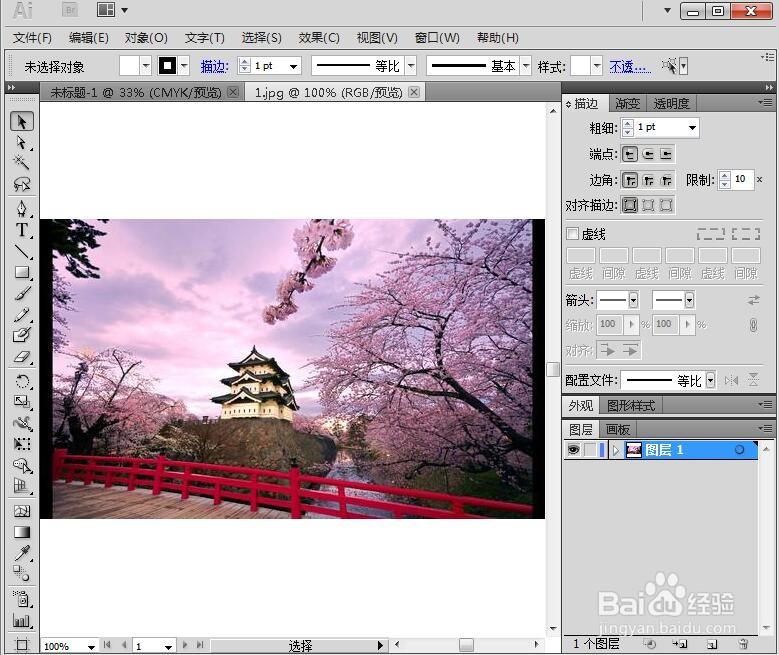Open 配置文件 profile dropdown
Image resolution: width=779 pixels, height=655 pixels.
click(x=711, y=381)
